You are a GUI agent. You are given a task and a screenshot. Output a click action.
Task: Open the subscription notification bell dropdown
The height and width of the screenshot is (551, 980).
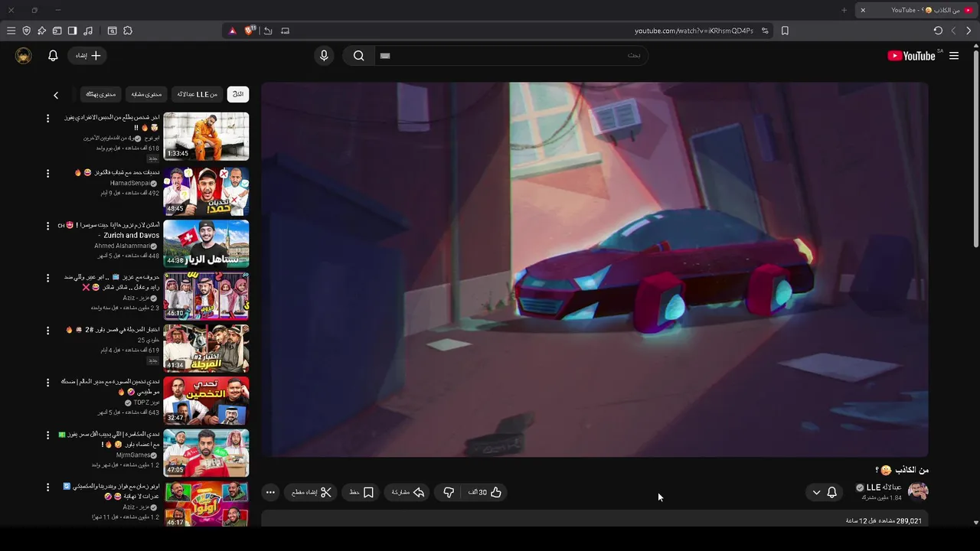(x=824, y=492)
